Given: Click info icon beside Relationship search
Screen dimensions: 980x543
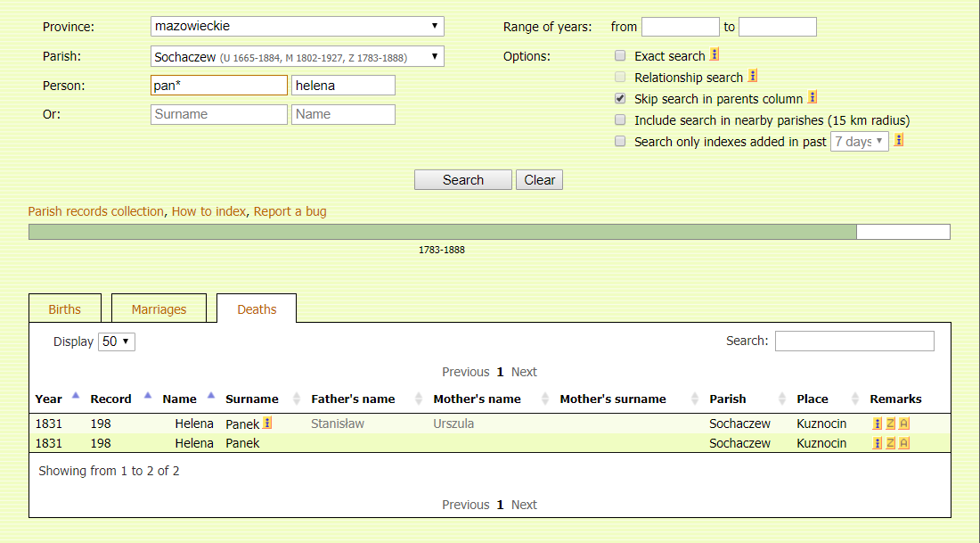Looking at the screenshot, I should click(x=753, y=77).
